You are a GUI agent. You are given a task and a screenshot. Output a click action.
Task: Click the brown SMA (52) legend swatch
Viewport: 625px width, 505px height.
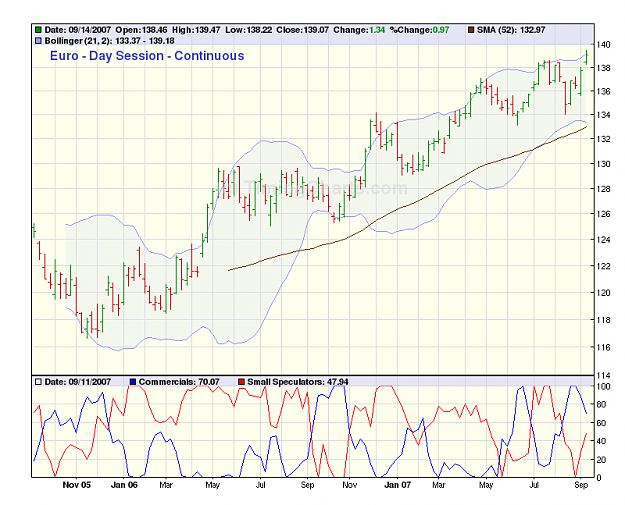[x=471, y=30]
